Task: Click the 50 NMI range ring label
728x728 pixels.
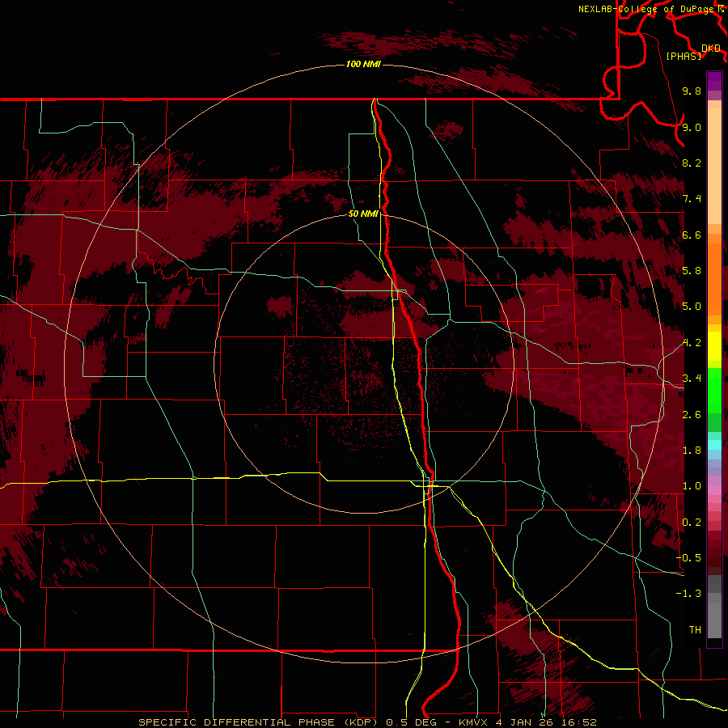Action: click(x=363, y=214)
